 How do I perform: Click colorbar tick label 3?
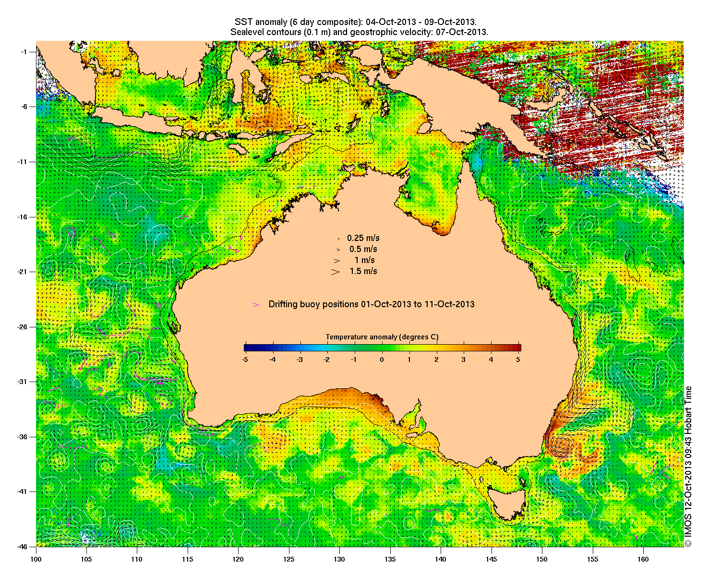point(464,359)
